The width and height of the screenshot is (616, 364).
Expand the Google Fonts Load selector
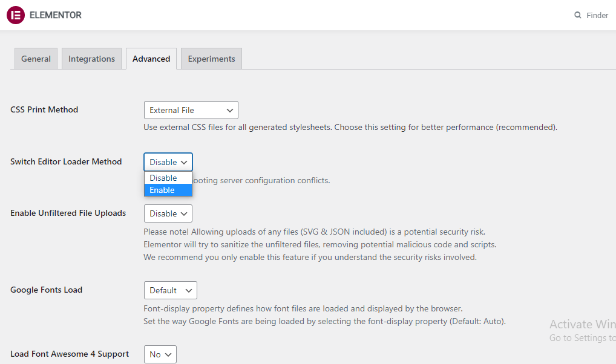(170, 290)
